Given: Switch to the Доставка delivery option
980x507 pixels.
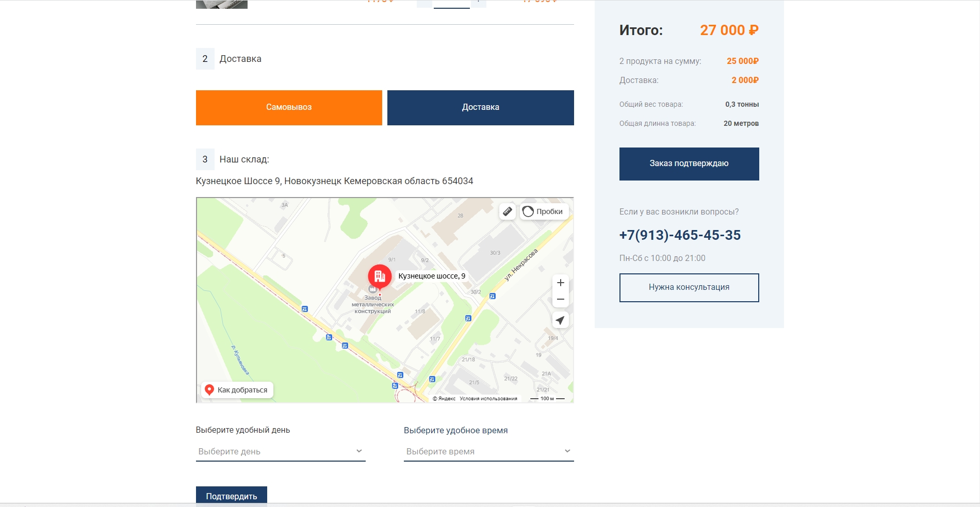Looking at the screenshot, I should pos(480,107).
